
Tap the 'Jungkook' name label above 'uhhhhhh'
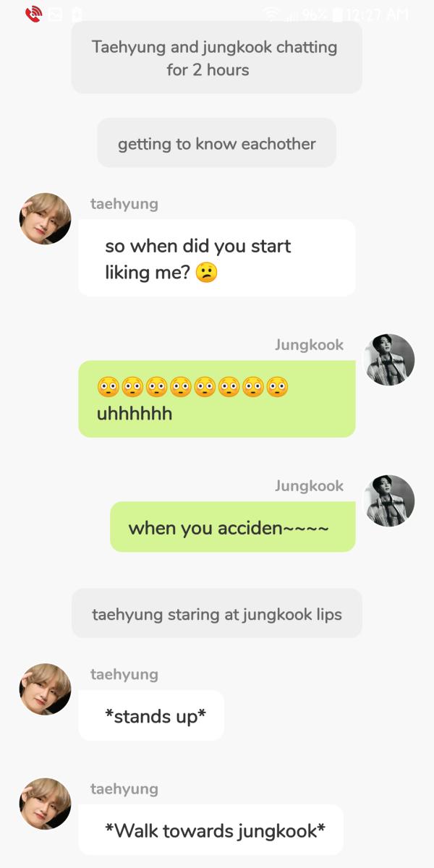pyautogui.click(x=309, y=345)
